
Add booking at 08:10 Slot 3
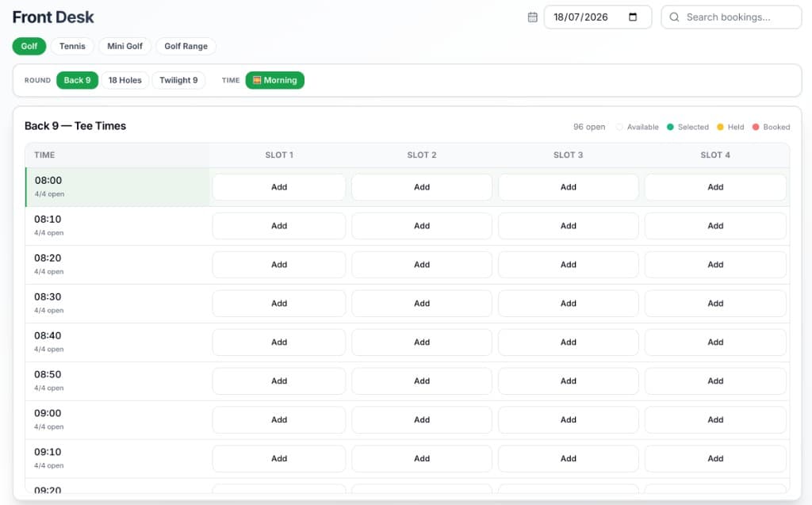568,226
